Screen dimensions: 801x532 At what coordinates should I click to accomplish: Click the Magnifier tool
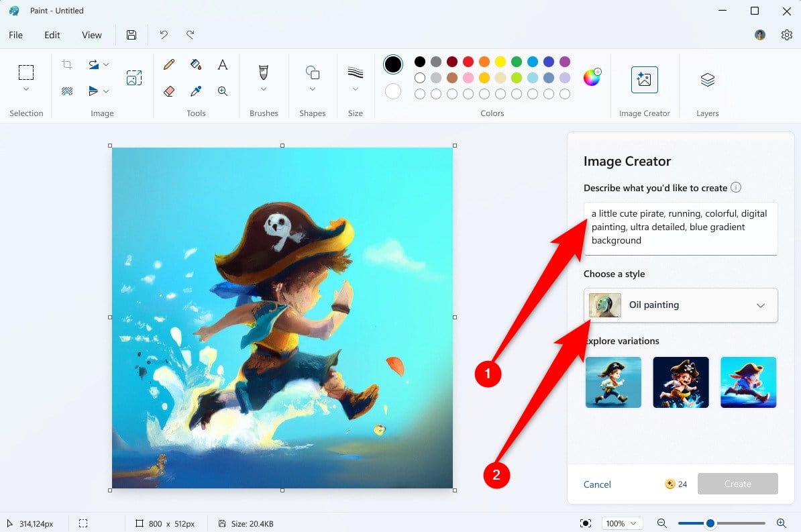point(222,91)
